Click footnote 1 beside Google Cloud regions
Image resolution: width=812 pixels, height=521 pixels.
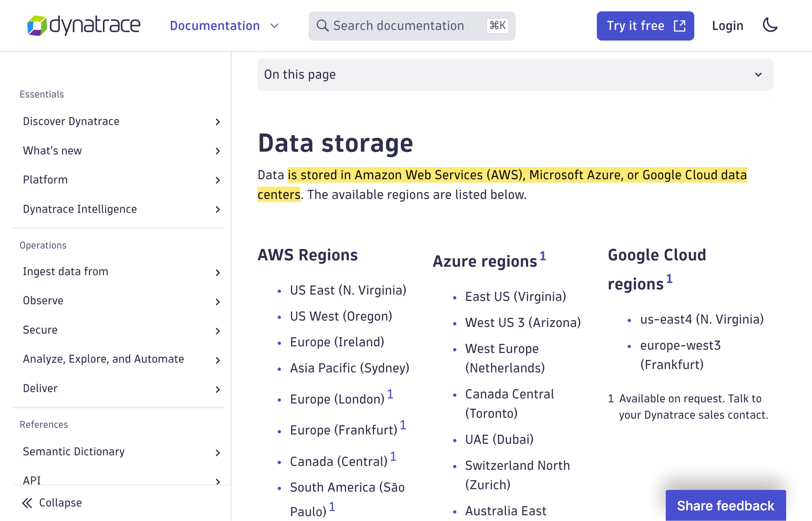(669, 279)
